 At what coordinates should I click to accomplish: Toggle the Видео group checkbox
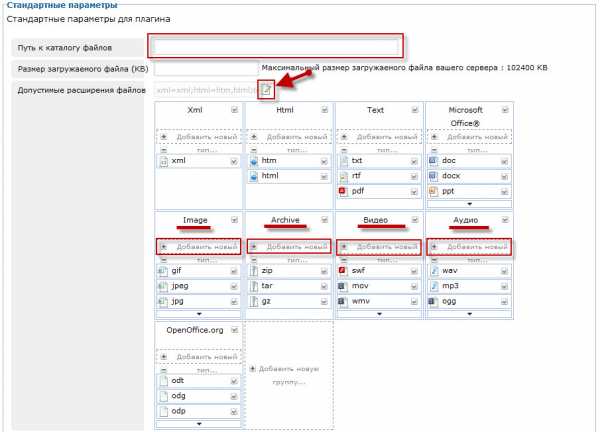[x=415, y=220]
